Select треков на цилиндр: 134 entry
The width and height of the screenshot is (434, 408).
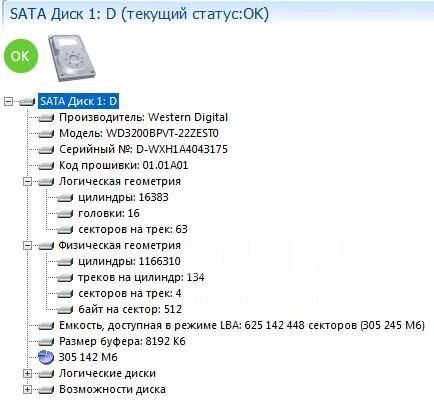141,277
